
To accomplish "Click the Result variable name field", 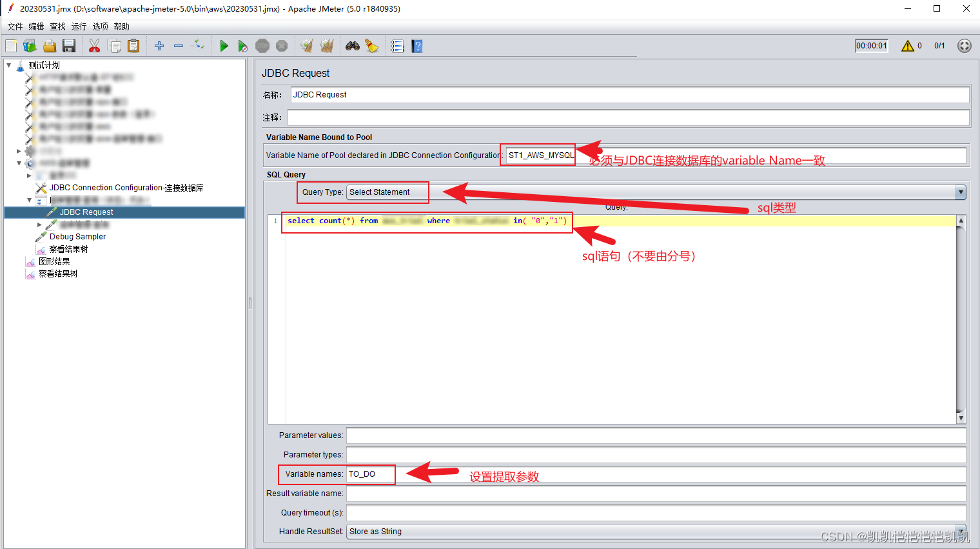I will click(x=656, y=494).
